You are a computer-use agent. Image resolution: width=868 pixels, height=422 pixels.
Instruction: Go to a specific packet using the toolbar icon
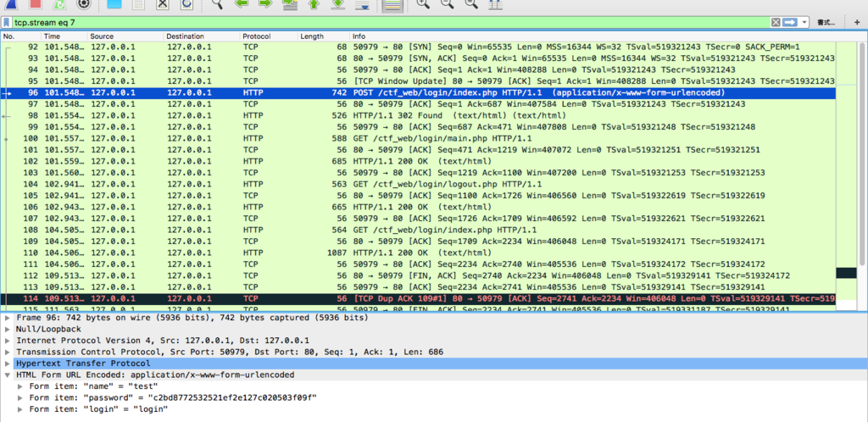[x=290, y=4]
